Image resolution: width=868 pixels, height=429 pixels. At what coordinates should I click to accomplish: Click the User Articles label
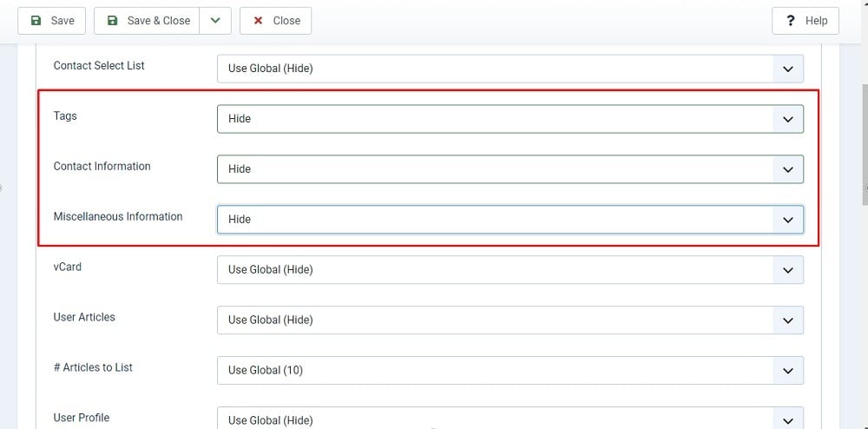pos(84,317)
